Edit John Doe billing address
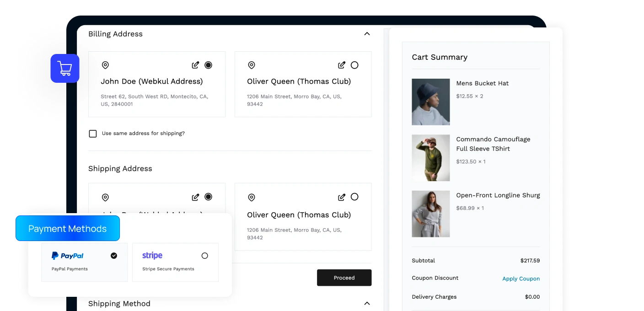644x311 pixels. point(195,65)
